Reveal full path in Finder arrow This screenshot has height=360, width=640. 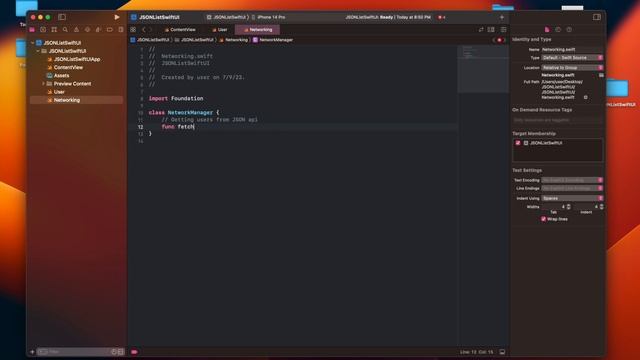[x=586, y=97]
